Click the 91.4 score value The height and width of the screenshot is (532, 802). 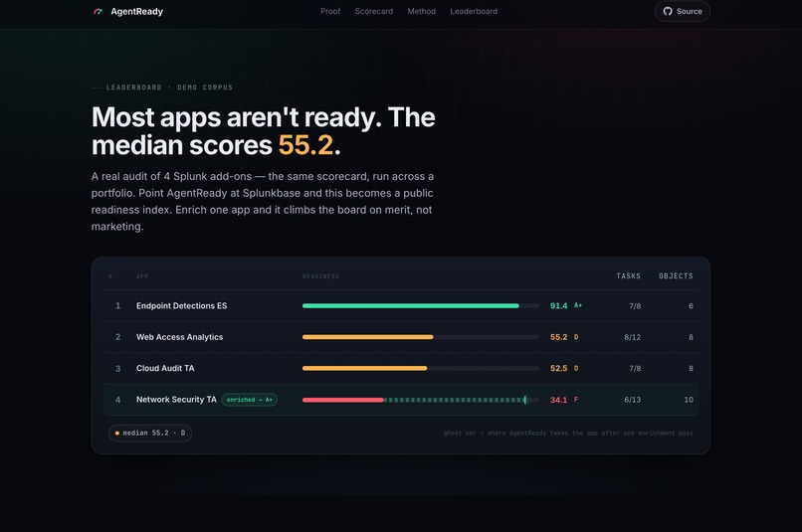pyautogui.click(x=558, y=305)
